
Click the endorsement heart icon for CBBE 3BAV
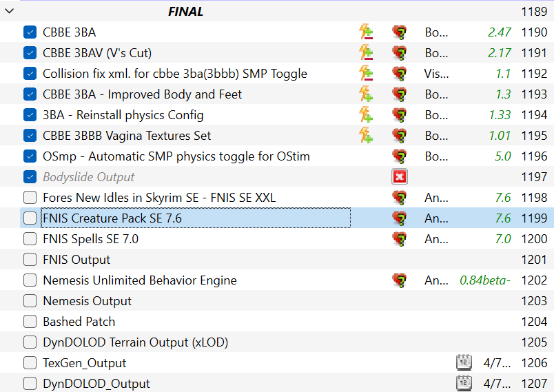pyautogui.click(x=400, y=53)
